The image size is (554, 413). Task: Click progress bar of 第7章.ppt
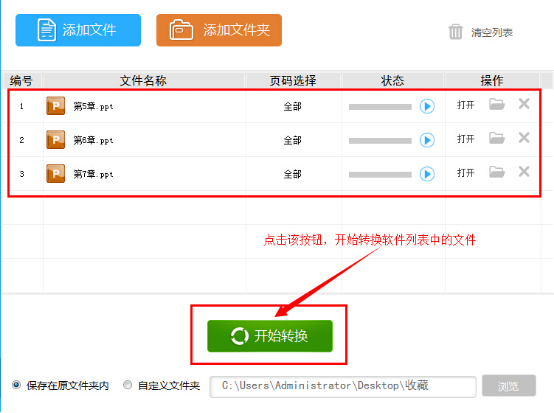coord(380,175)
